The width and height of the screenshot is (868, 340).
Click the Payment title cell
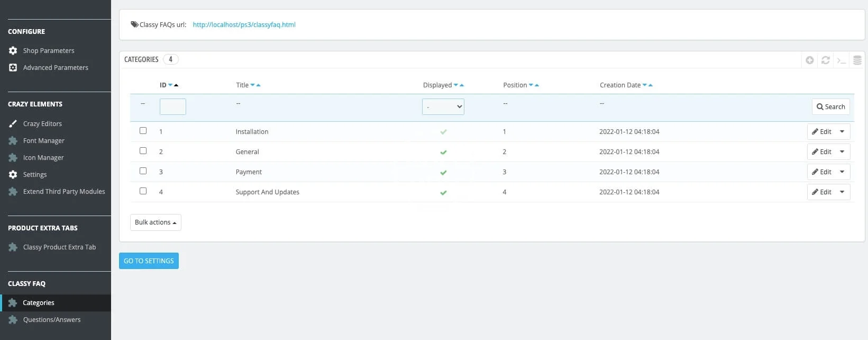(249, 172)
